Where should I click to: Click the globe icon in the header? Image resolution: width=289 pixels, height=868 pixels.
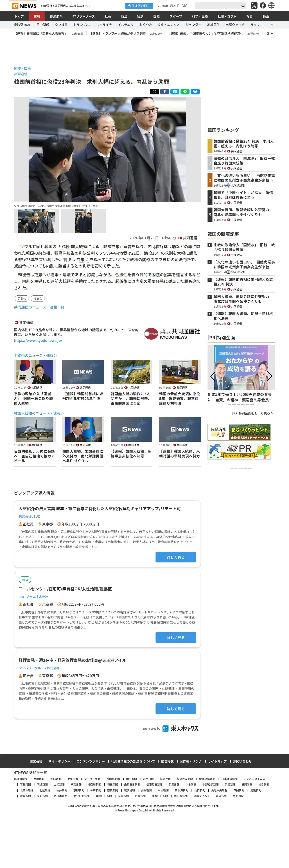[271, 6]
